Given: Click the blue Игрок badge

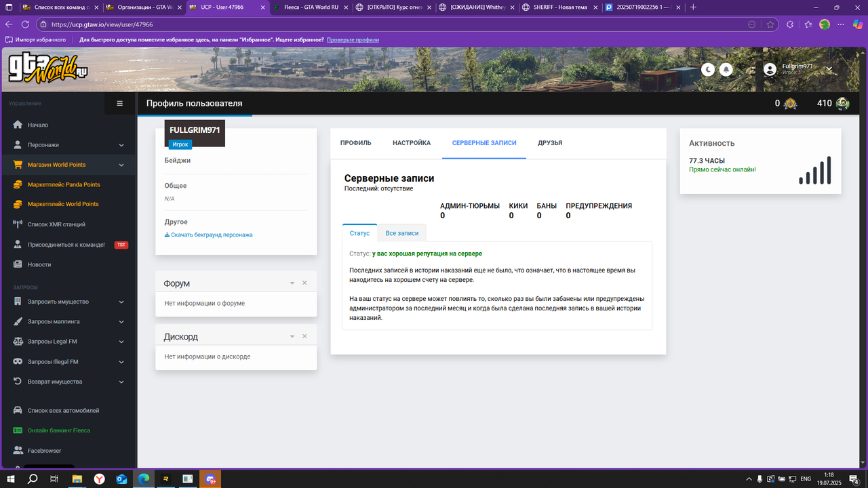Looking at the screenshot, I should coord(180,144).
